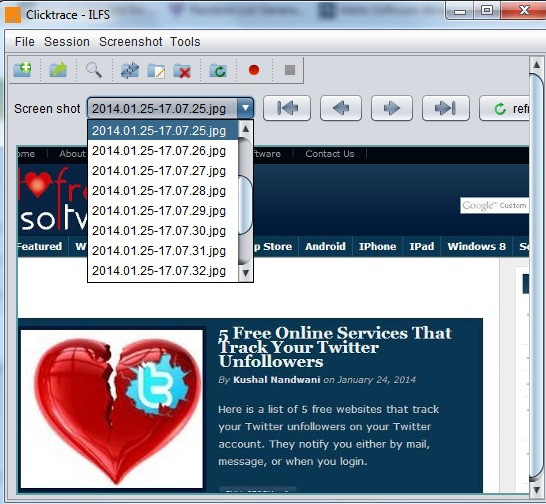The image size is (546, 504).
Task: Close the Clicktrace window
Action: [523, 10]
